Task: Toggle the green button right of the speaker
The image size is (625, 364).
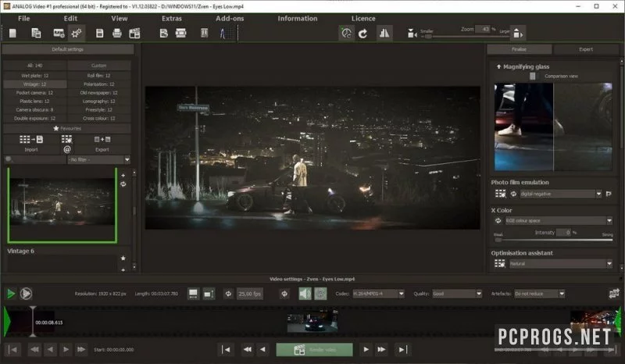Action: click(320, 294)
